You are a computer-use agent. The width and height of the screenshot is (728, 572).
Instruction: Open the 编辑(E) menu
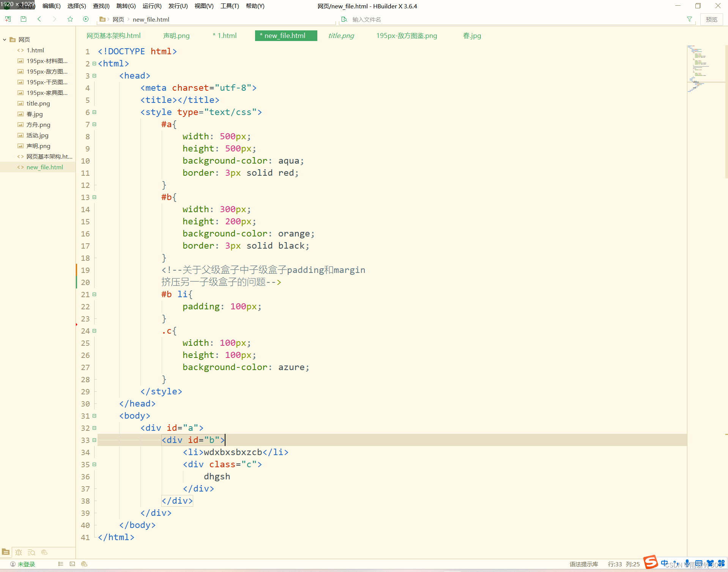pyautogui.click(x=52, y=6)
